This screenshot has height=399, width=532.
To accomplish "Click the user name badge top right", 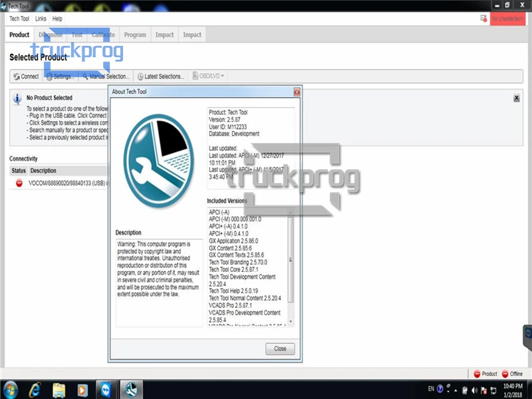I will pos(507,19).
